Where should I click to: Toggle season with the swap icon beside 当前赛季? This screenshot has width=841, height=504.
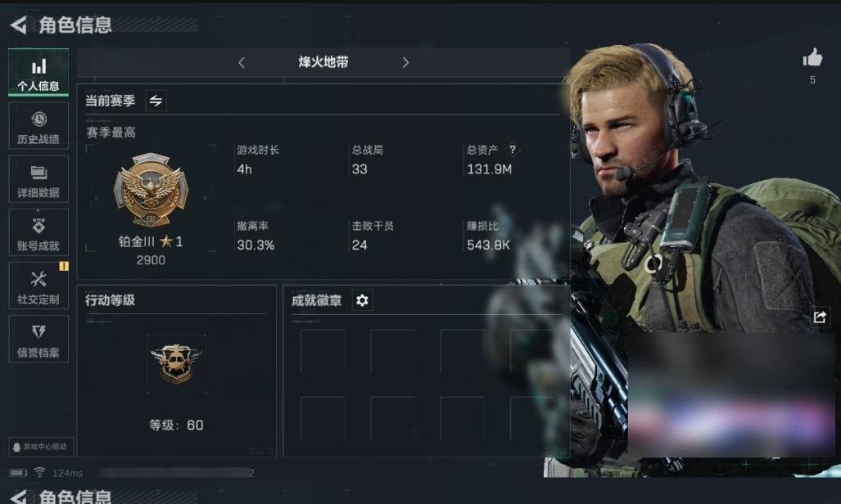pyautogui.click(x=156, y=101)
